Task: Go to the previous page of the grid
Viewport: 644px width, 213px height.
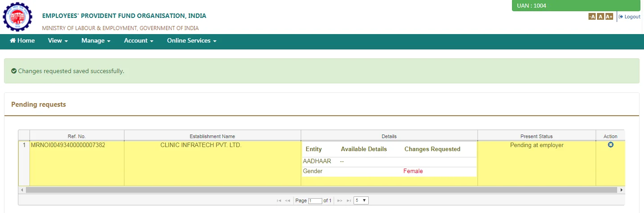Action: tap(288, 200)
